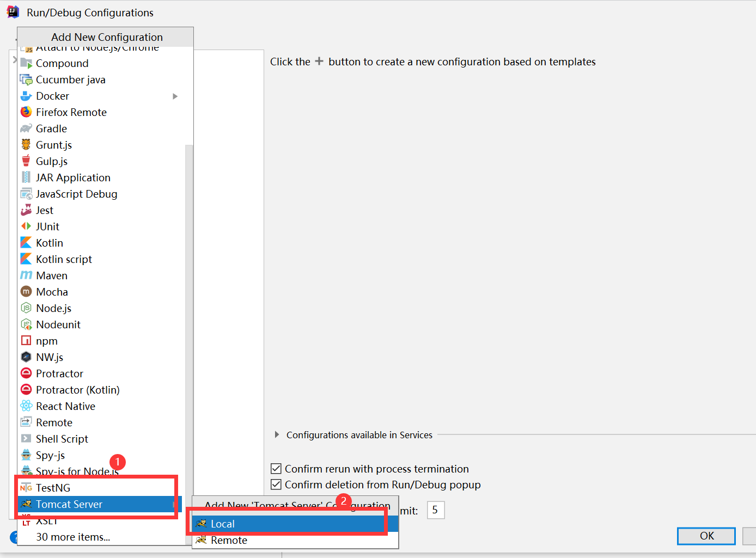This screenshot has height=558, width=756.
Task: Select Tomcat Server in the list
Action: pyautogui.click(x=100, y=504)
